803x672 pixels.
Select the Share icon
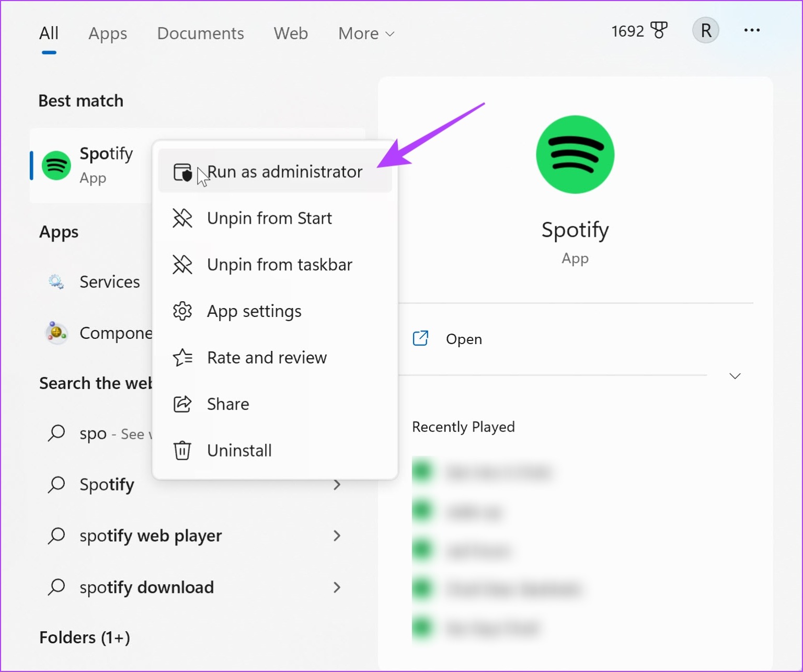[181, 404]
